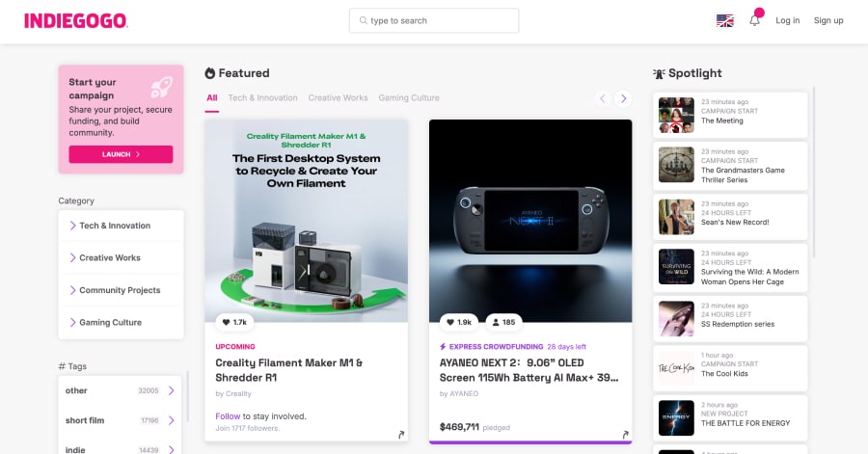868x454 pixels.
Task: Open the 'other' tag arrow
Action: pyautogui.click(x=171, y=390)
